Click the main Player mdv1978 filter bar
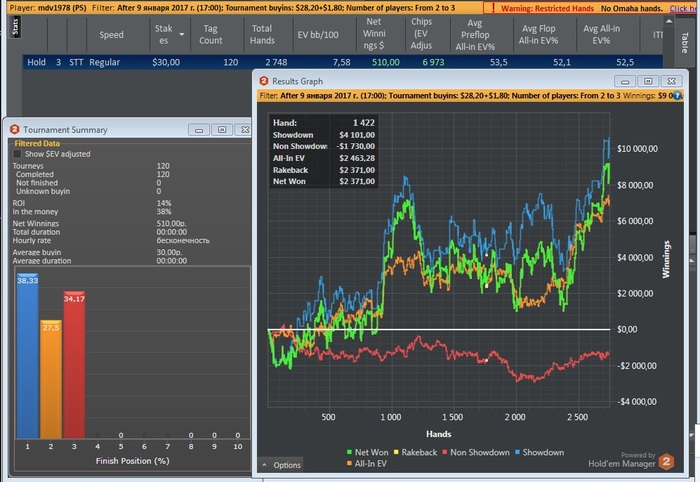This screenshot has height=482, width=700. (x=246, y=8)
